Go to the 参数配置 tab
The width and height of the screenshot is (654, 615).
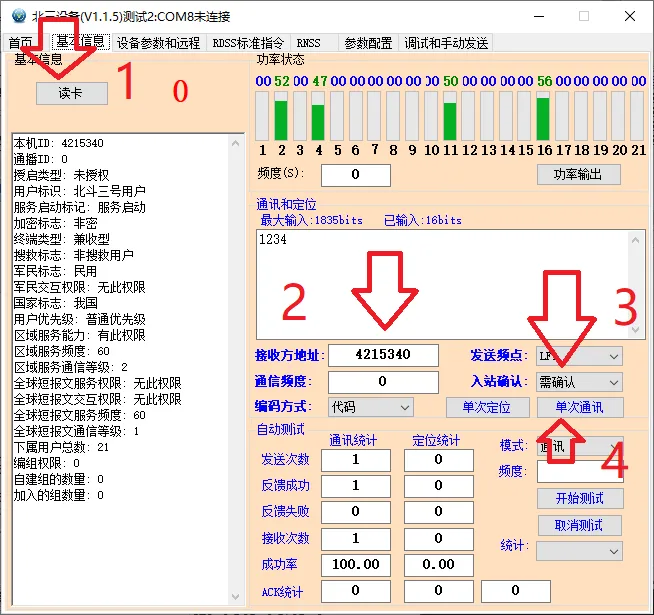368,43
